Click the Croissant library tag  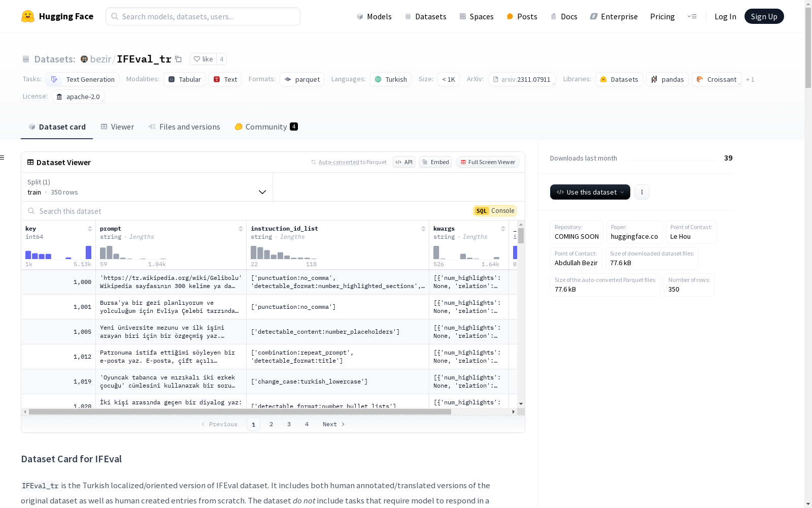[x=717, y=79]
